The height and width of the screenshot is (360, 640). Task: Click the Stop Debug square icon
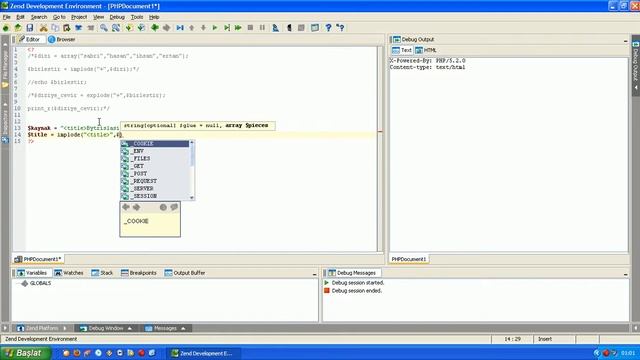tap(250, 28)
